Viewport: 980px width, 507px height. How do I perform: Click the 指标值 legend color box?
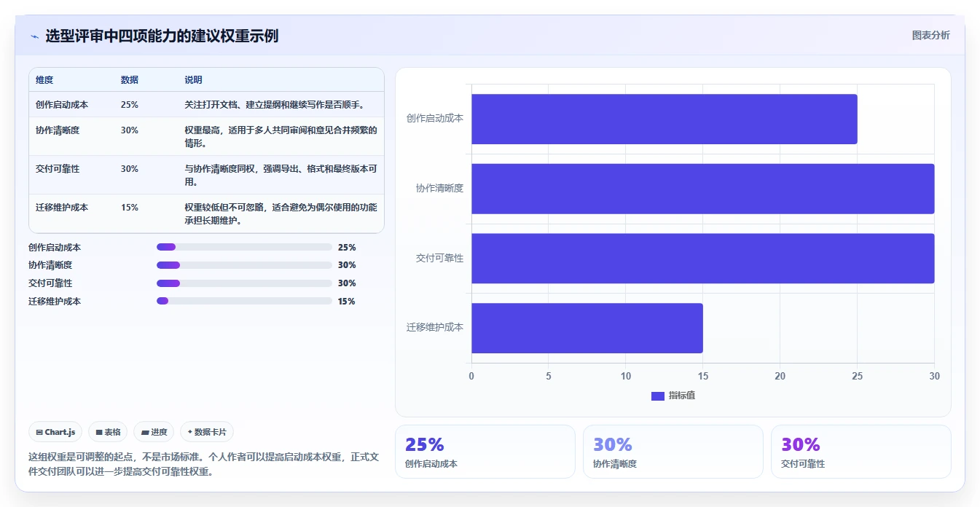(x=658, y=396)
